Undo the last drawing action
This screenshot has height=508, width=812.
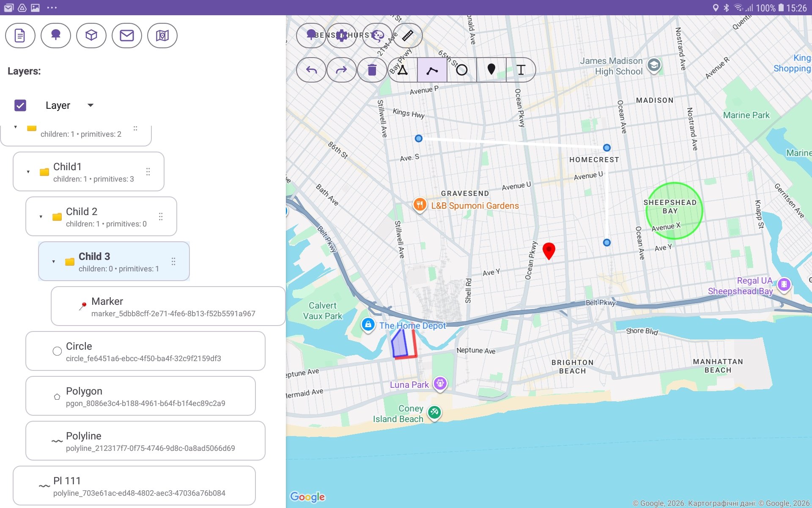pos(311,70)
